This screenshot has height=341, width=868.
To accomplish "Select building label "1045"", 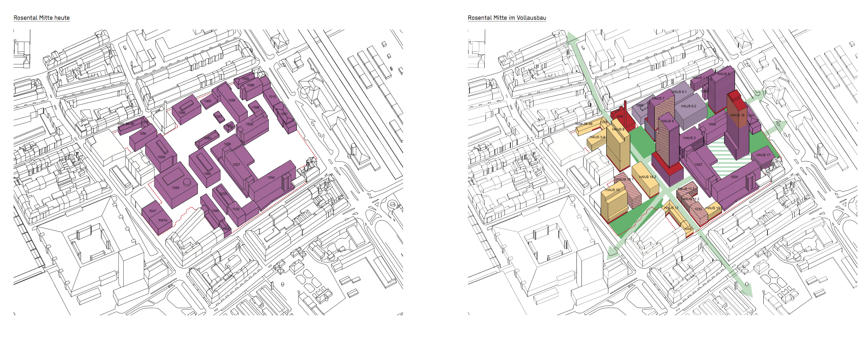I will coord(215,210).
